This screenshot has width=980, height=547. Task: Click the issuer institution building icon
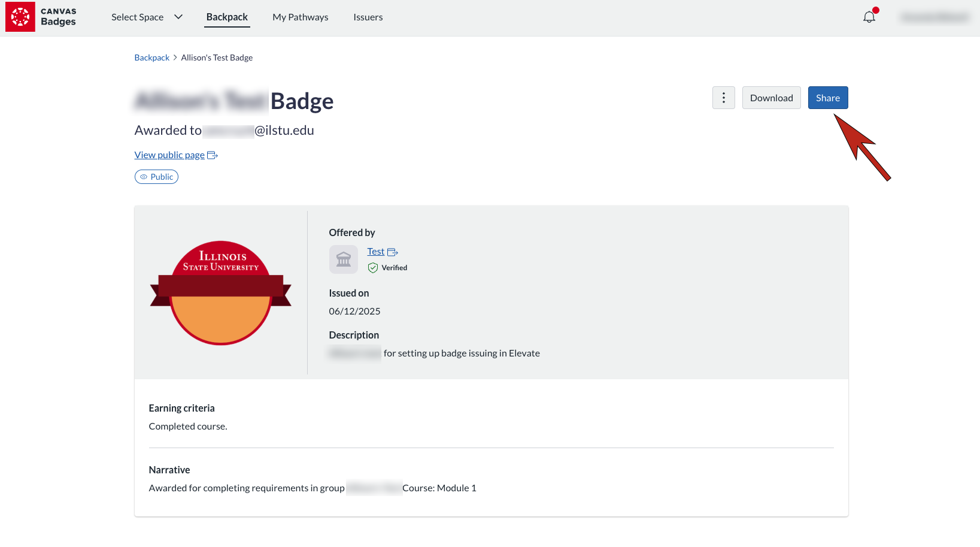(344, 259)
